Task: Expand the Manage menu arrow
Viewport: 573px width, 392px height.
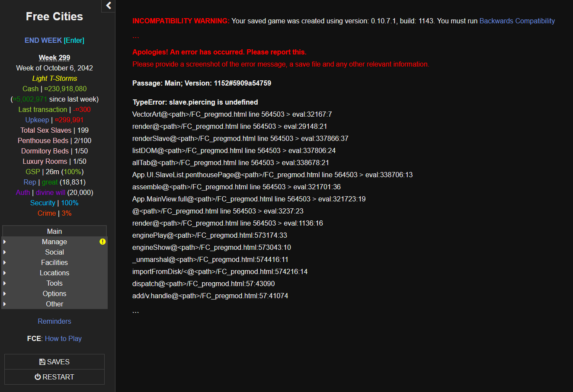Action: coord(5,242)
